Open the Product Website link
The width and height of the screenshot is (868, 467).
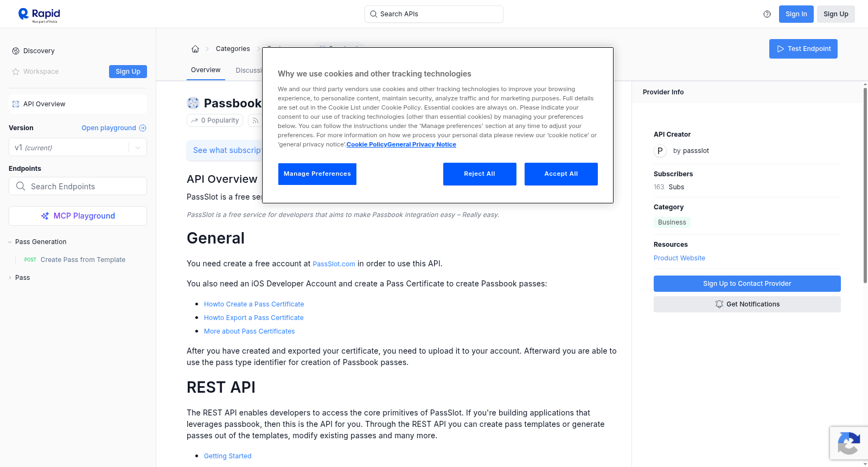[679, 258]
